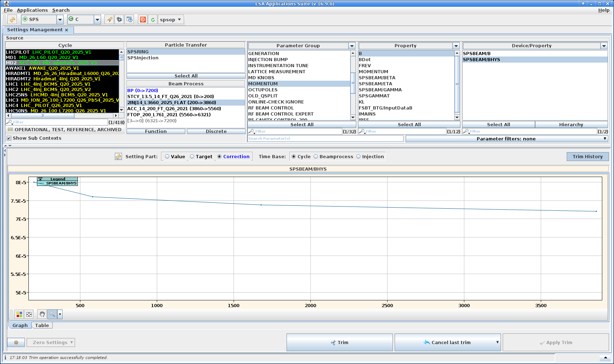Open the bug report icon in the toolbar
Screen dimensions: 614x364
[x=119, y=20]
